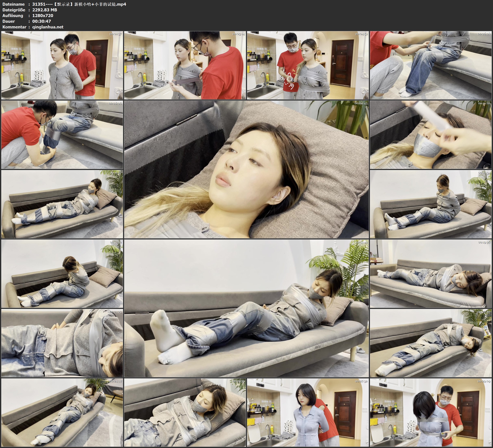
Task: Select the large close-up frame 00:09:43
Action: click(246, 169)
